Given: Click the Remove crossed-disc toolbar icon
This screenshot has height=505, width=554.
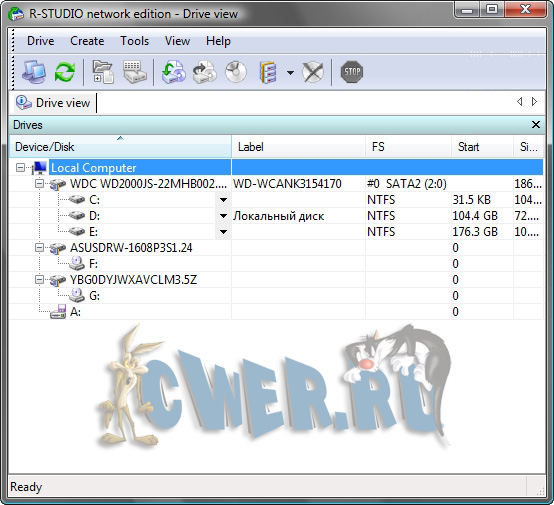Looking at the screenshot, I should [x=313, y=72].
